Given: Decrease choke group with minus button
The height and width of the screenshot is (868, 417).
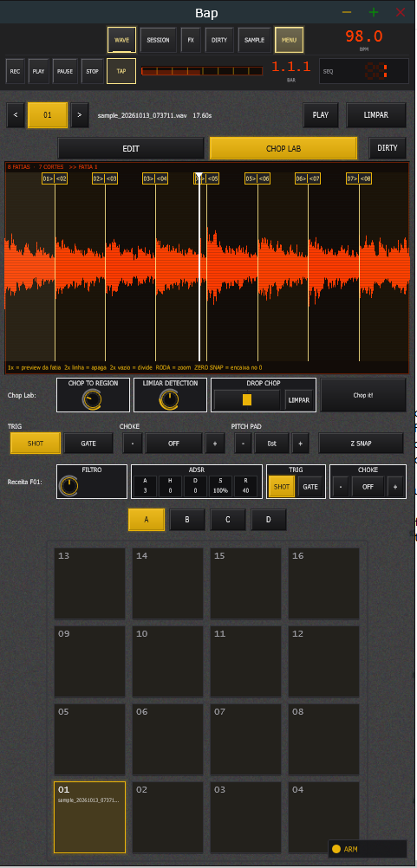Looking at the screenshot, I should tap(133, 444).
